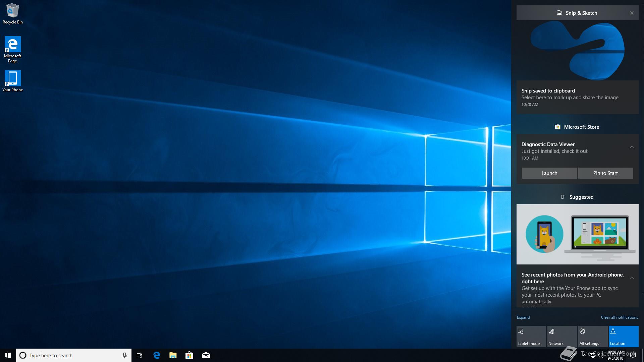Open the Your Phone suggestion image
Image resolution: width=644 pixels, height=362 pixels.
[578, 234]
